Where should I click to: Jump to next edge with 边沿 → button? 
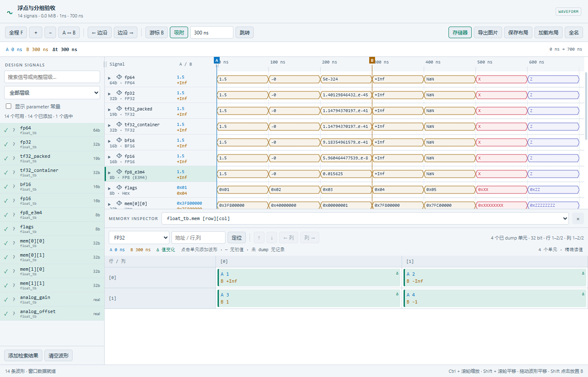125,32
